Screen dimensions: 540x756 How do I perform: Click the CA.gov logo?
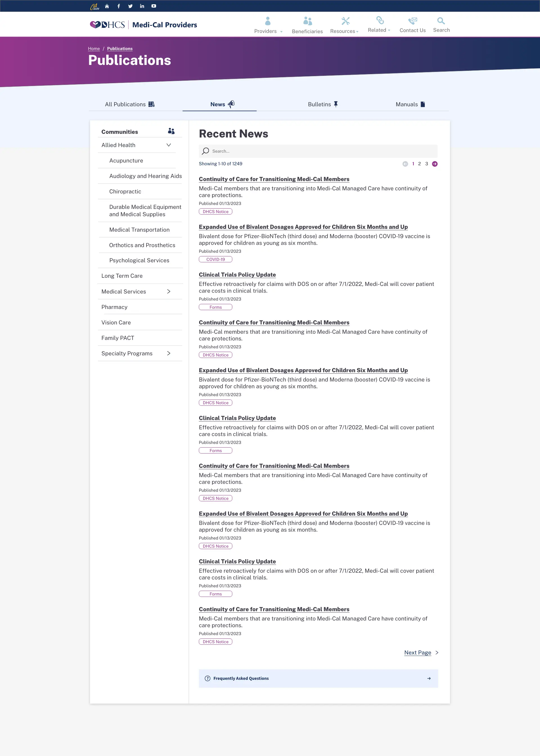click(x=94, y=6)
